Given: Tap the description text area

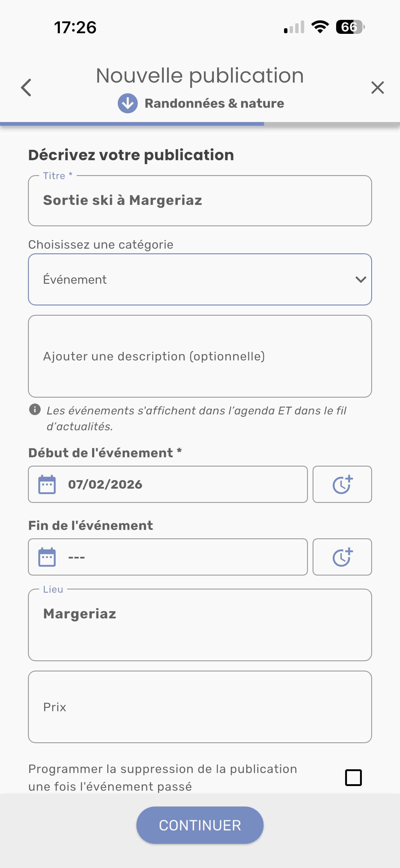Looking at the screenshot, I should tap(200, 356).
